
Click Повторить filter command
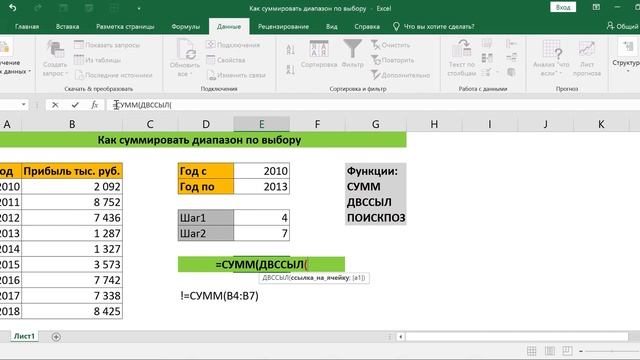click(x=393, y=60)
